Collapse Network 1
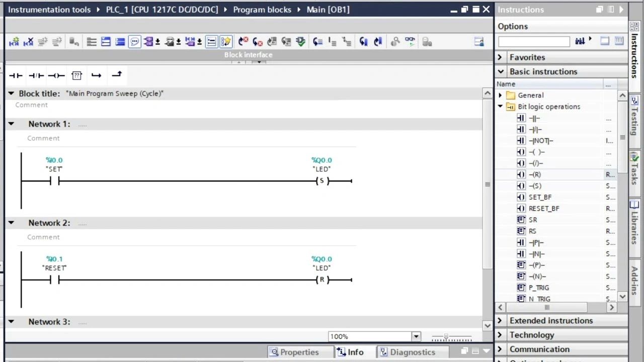Image resolution: width=644 pixels, height=362 pixels. [11, 124]
